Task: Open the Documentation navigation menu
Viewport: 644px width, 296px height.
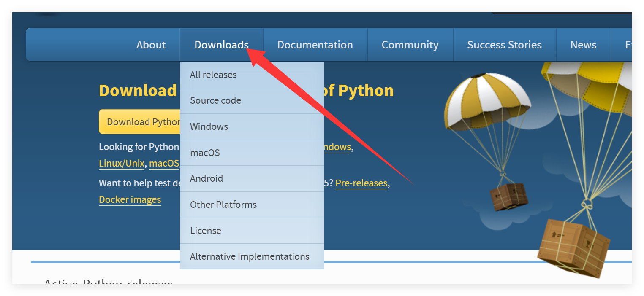Action: pos(315,45)
